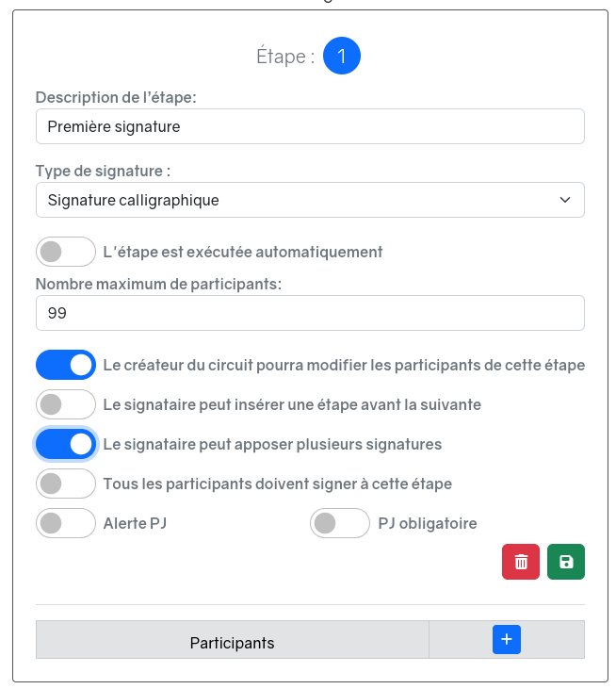Save the step using the floppy disk icon

click(566, 562)
